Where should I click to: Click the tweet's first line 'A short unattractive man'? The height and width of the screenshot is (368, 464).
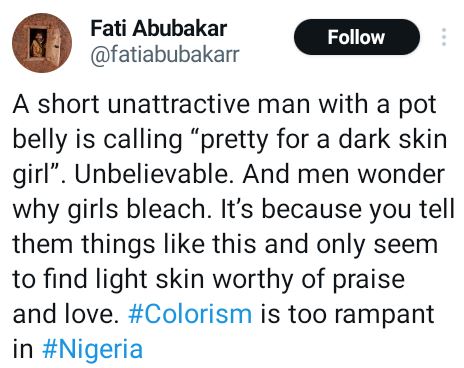131,104
